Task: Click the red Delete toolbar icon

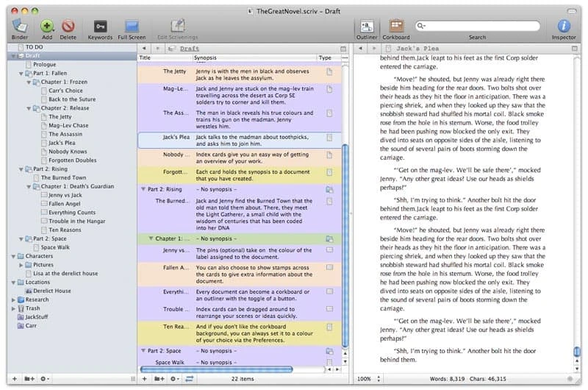Action: (x=68, y=26)
